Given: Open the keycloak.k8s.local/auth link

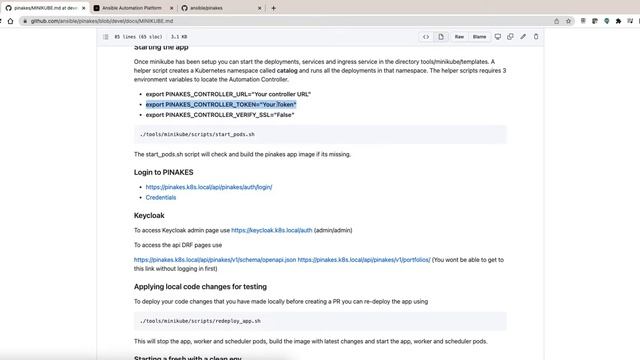Looking at the screenshot, I should coord(271,230).
